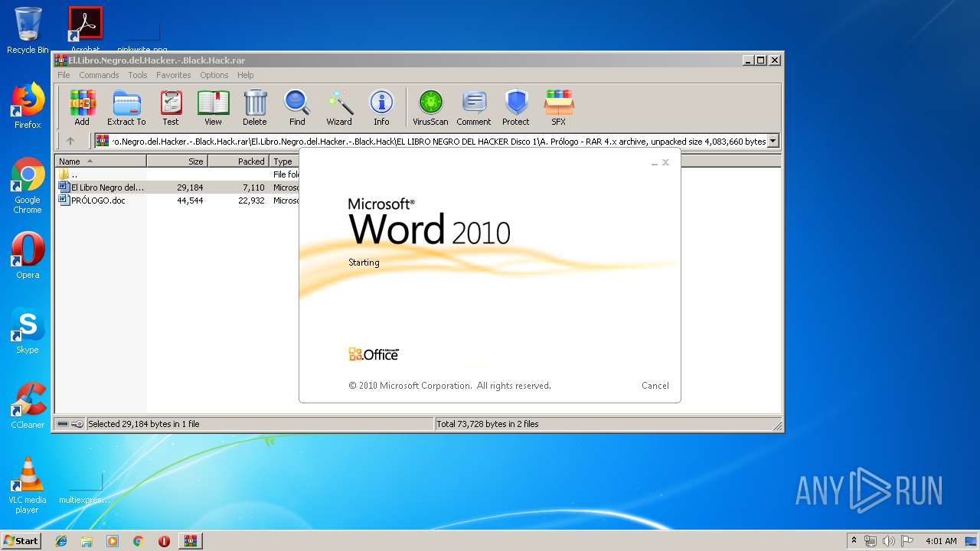The height and width of the screenshot is (551, 980).
Task: Open the Find magnifier tool
Action: pos(297,107)
